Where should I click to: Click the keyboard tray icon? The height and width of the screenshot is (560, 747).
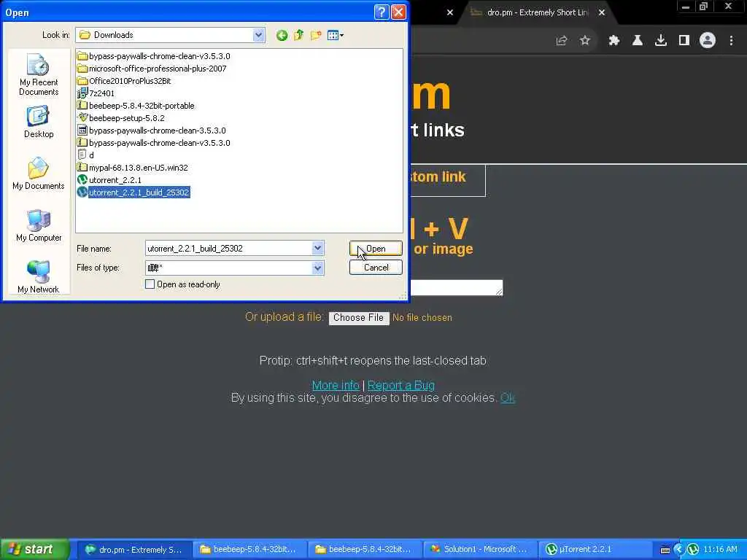pos(665,550)
